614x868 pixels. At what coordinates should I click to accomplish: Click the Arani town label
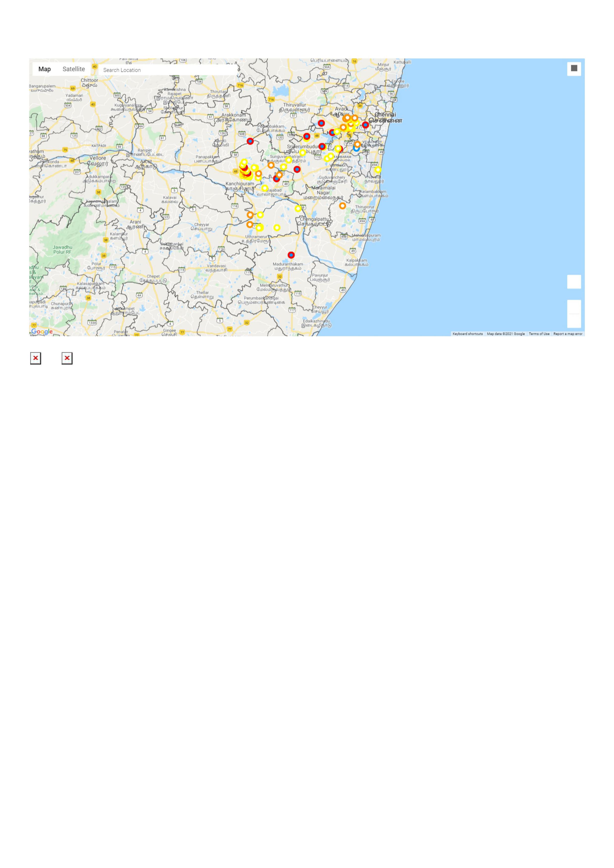135,225
